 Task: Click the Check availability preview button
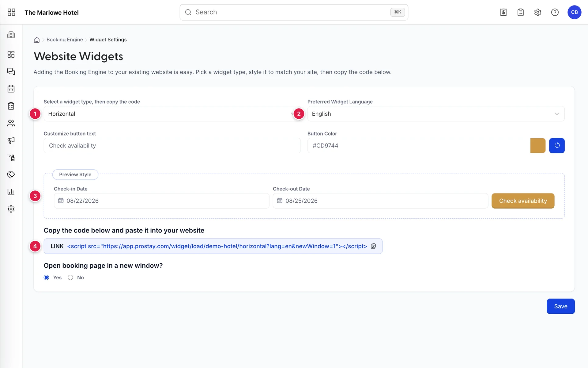[523, 201]
